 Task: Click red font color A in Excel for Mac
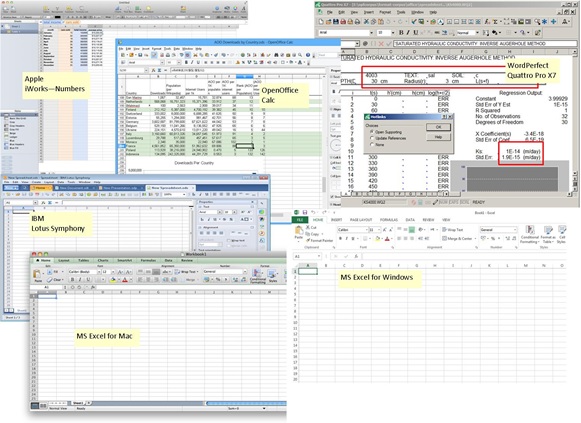coord(125,279)
